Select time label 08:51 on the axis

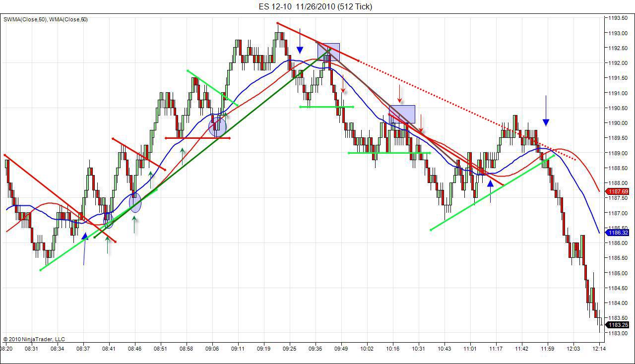161,349
